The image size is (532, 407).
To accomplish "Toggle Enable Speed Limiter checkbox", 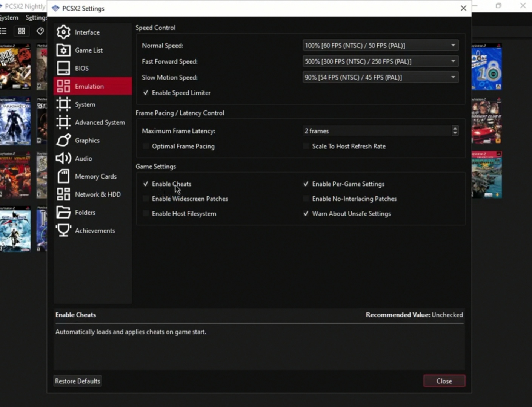I will point(146,93).
